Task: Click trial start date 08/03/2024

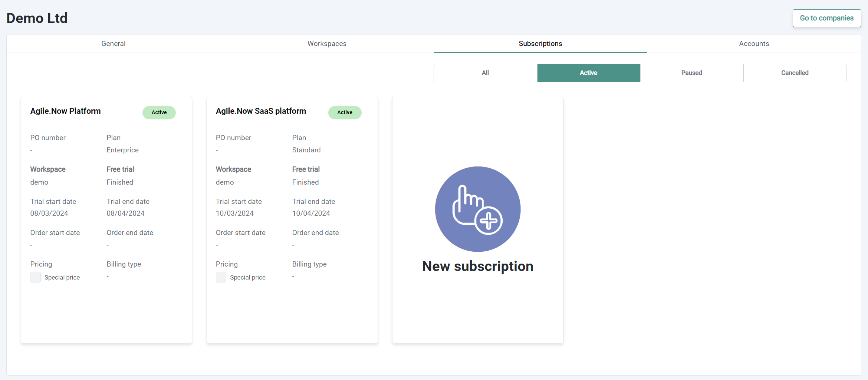Action: (x=49, y=214)
